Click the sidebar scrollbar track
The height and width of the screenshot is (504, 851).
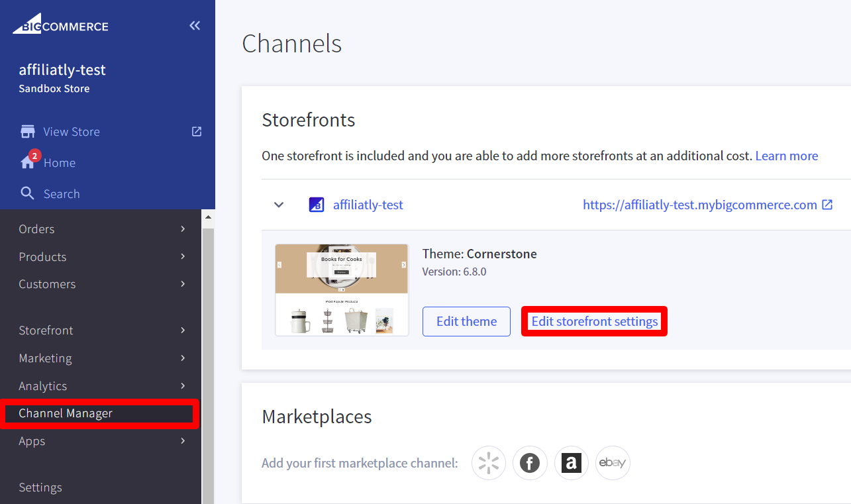tap(208, 364)
